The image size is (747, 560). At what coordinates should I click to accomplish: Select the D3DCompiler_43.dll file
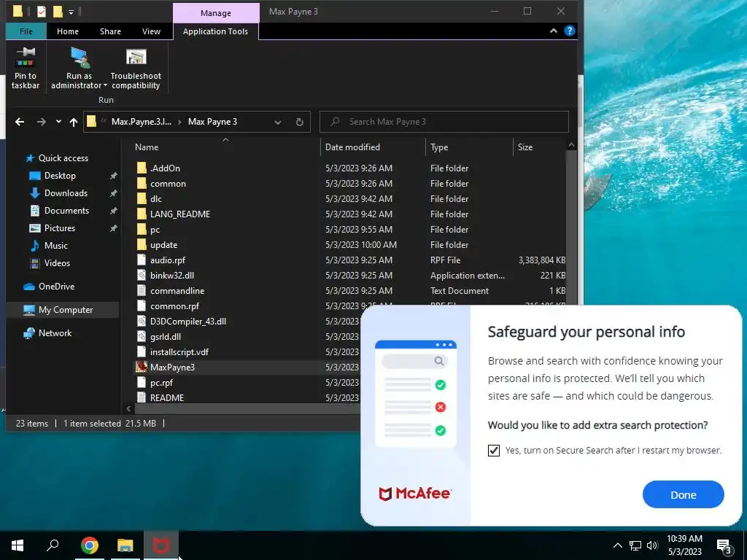point(188,322)
